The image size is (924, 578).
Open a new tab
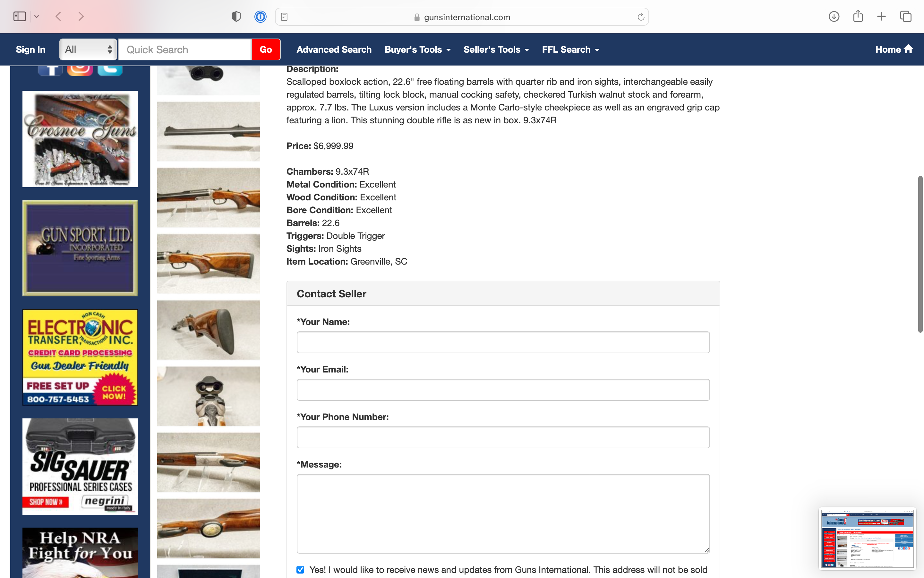pyautogui.click(x=881, y=16)
